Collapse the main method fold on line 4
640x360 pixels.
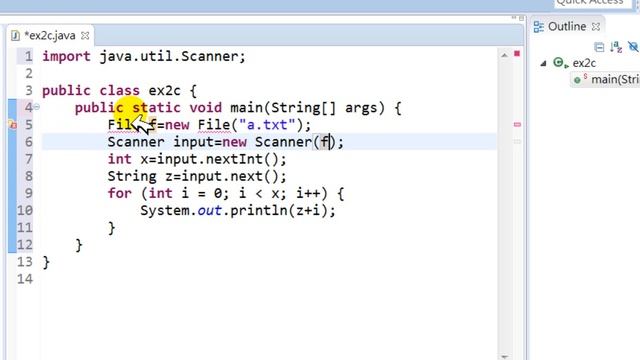(x=37, y=107)
